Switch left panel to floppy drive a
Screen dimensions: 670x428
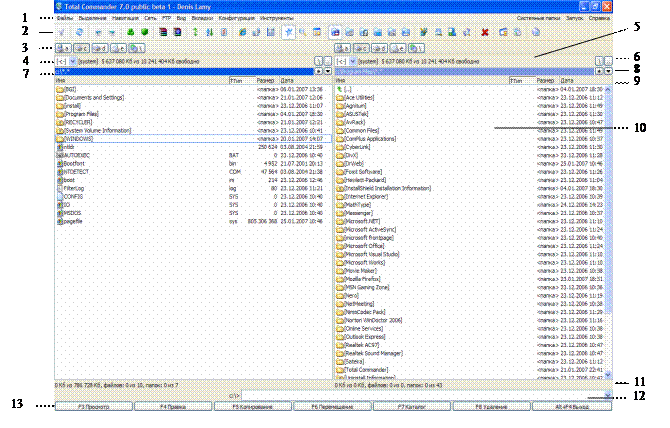64,48
